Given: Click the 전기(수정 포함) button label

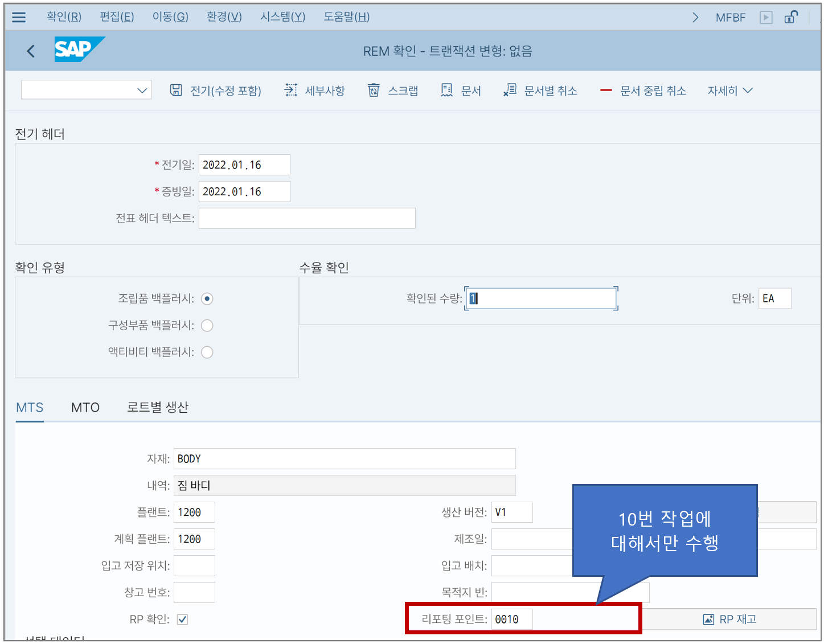Looking at the screenshot, I should (x=226, y=91).
